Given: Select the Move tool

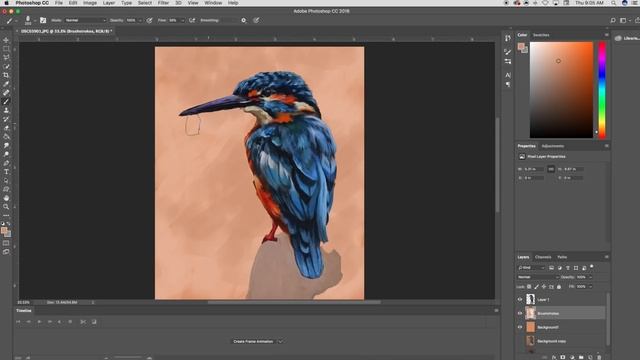Looking at the screenshot, I should 6,40.
